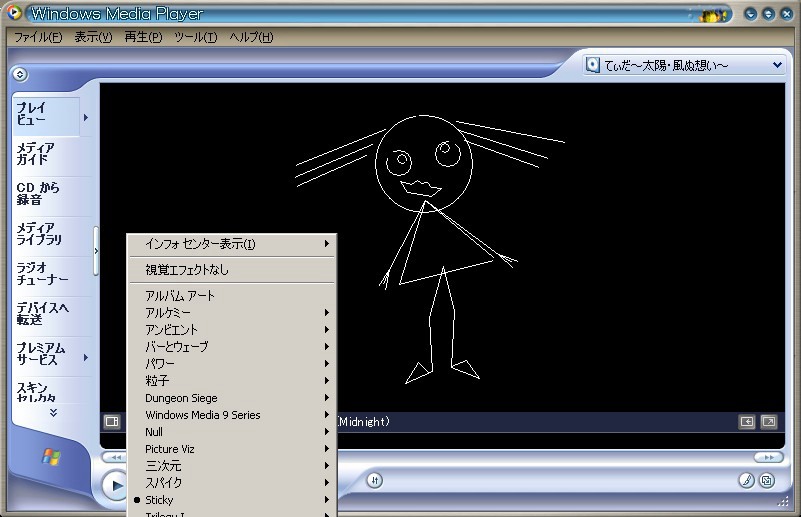The height and width of the screenshot is (517, 801).
Task: Expand the arrow next to プレミアムサービス
Action: pos(86,358)
